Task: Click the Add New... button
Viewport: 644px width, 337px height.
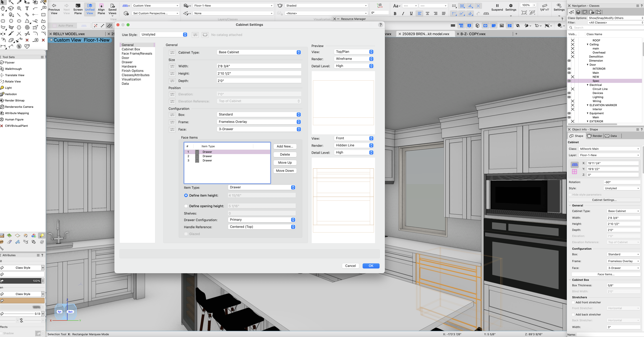Action: (285, 146)
